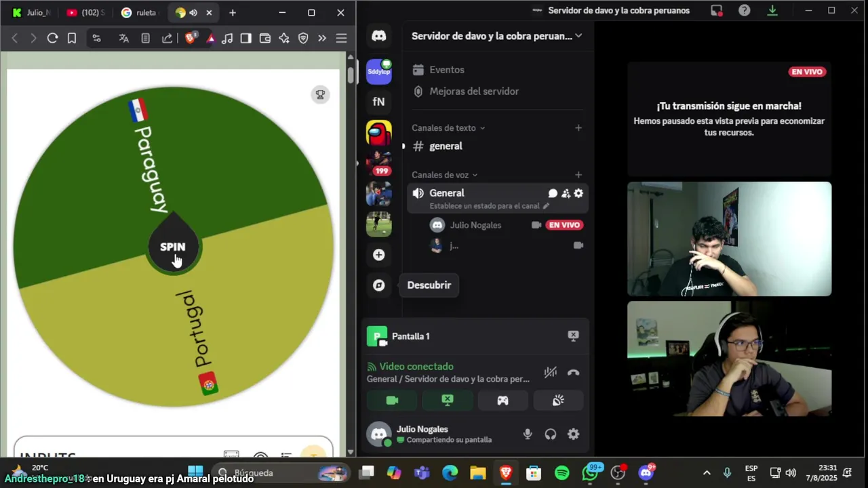Spin the wheel with the SPIN button
Screen dimensions: 868x488
[173, 247]
